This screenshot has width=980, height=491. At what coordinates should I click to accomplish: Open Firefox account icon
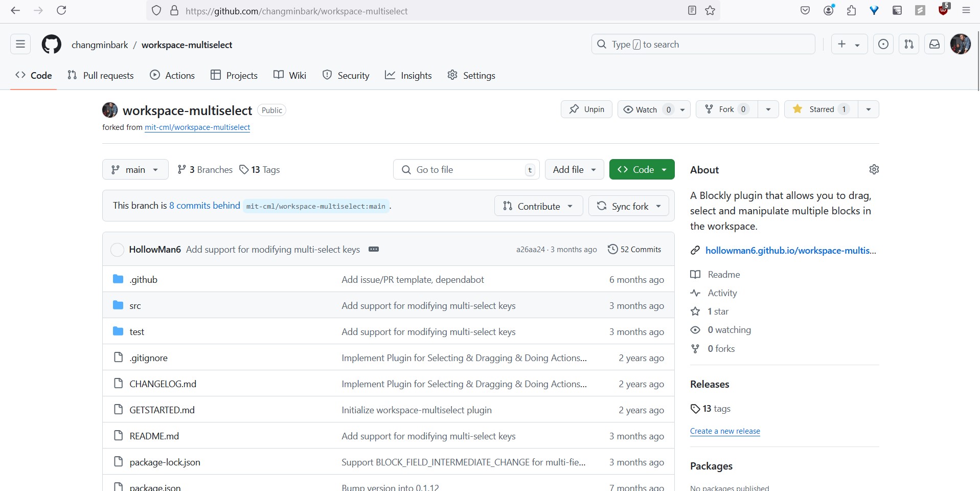tap(829, 10)
